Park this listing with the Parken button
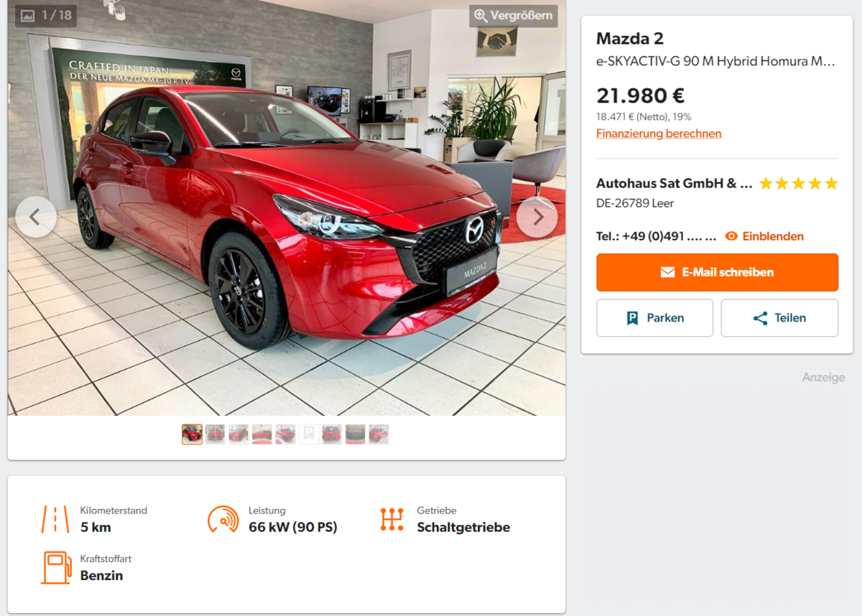The image size is (862, 616). click(654, 318)
